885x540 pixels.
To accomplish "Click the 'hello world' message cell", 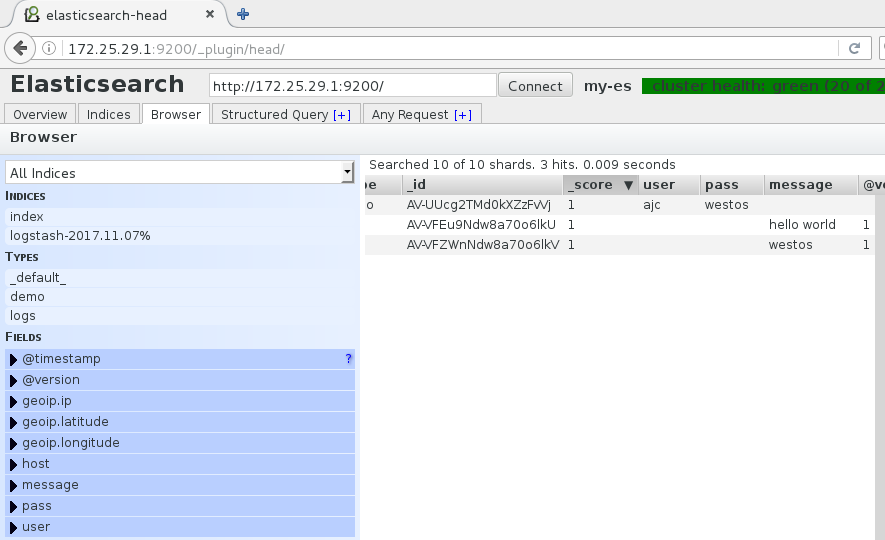I will point(802,225).
